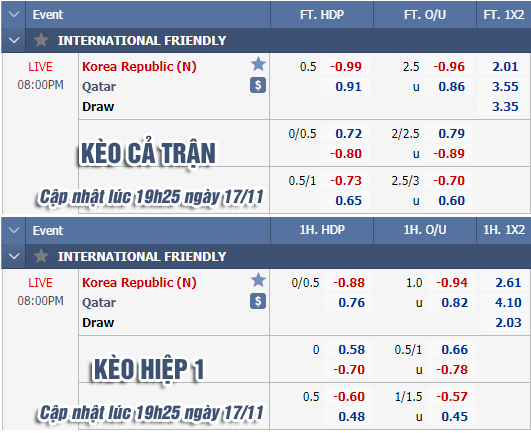Select FT 0.5/1 handicap odds -0.73
The image size is (531, 433).
[x=346, y=180]
